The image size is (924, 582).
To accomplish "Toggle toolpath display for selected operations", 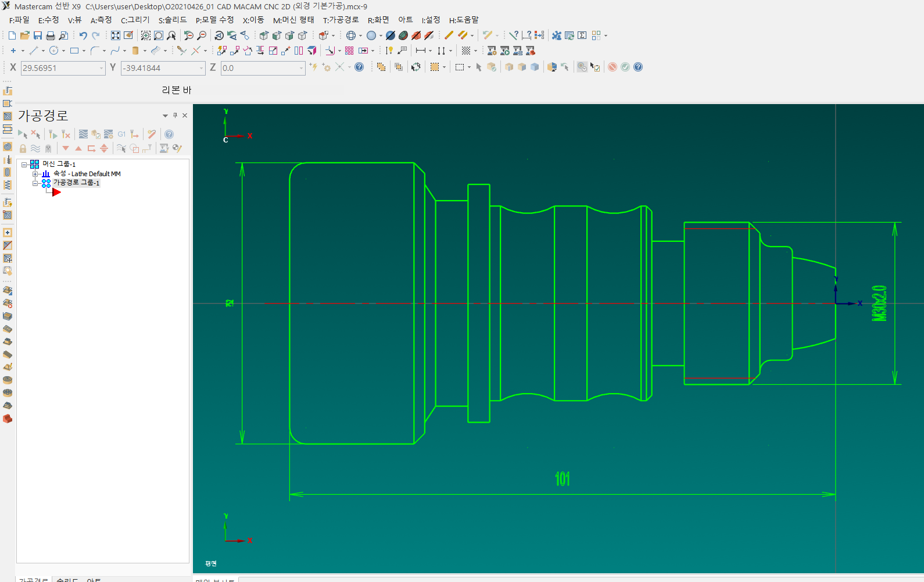I will click(x=35, y=149).
